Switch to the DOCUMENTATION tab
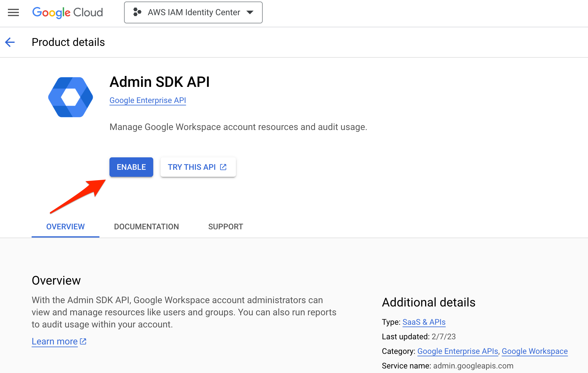 pos(146,227)
